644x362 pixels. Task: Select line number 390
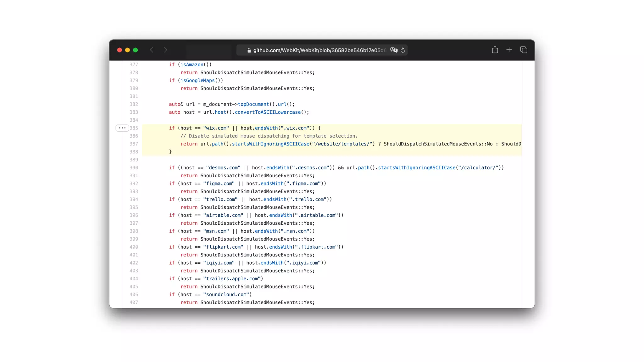click(x=134, y=167)
